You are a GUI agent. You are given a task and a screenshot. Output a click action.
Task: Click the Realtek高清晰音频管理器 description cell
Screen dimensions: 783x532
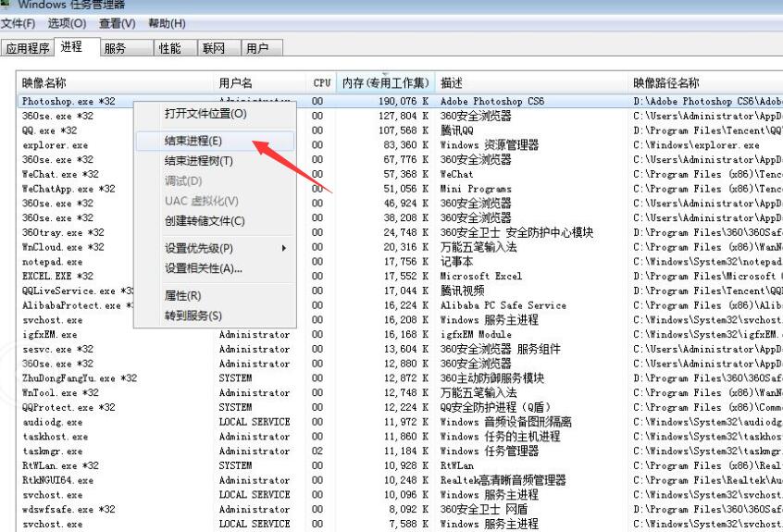click(503, 480)
